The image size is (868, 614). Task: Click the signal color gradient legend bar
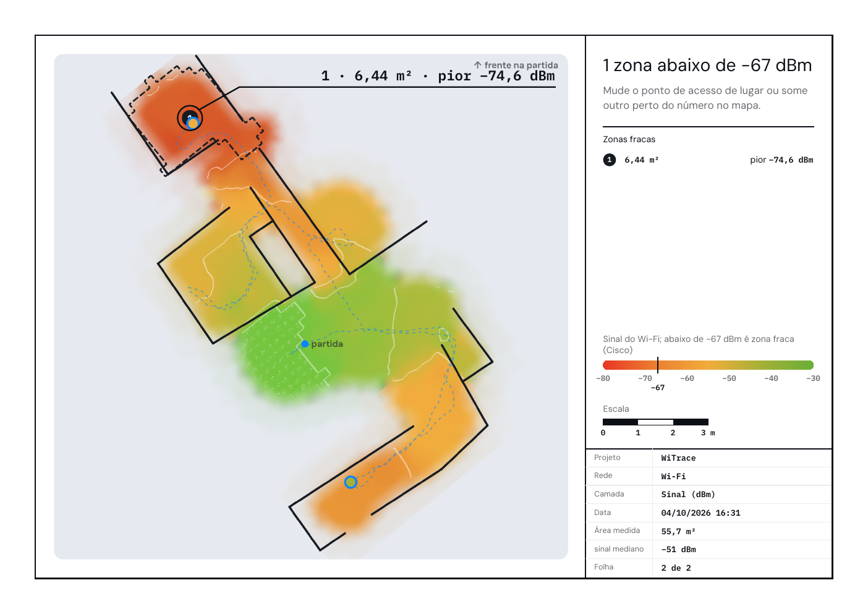tap(708, 365)
